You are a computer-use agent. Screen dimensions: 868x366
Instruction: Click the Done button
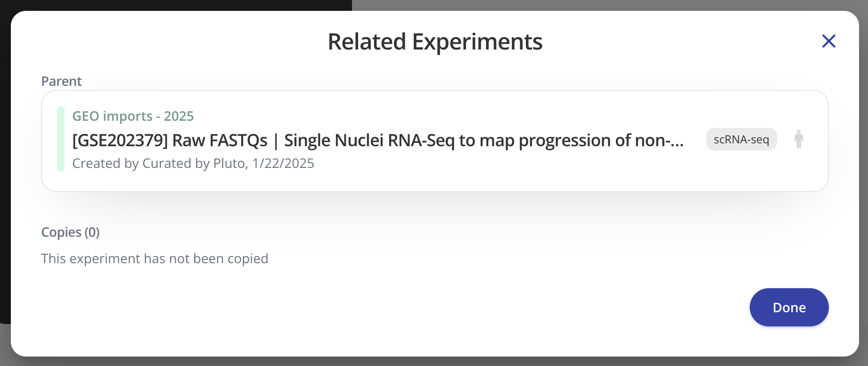coord(789,308)
